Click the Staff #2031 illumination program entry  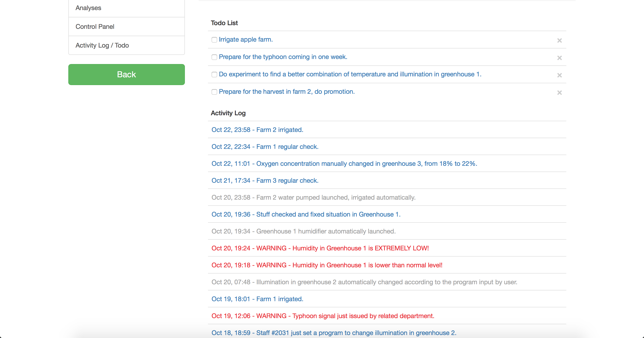[333, 333]
